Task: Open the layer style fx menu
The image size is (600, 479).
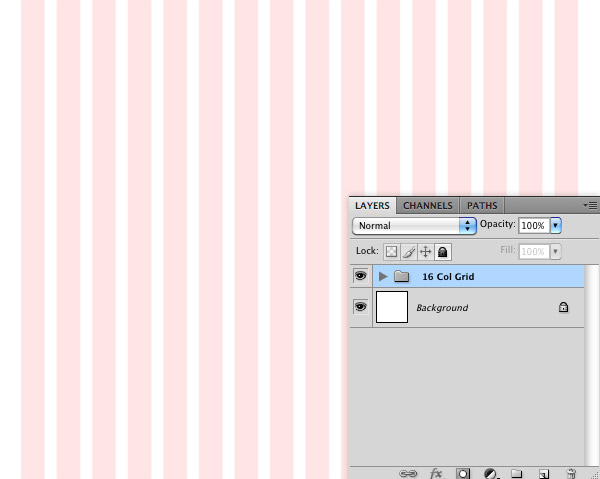Action: click(436, 473)
